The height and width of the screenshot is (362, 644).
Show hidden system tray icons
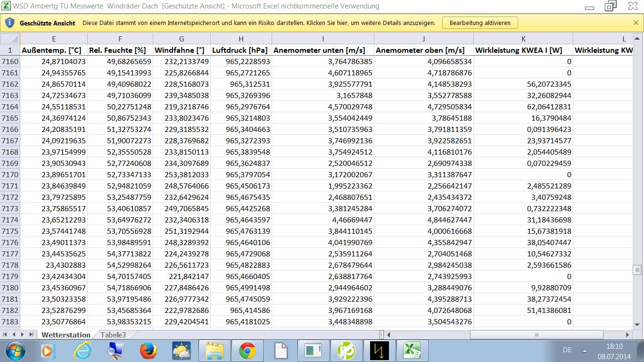click(585, 351)
